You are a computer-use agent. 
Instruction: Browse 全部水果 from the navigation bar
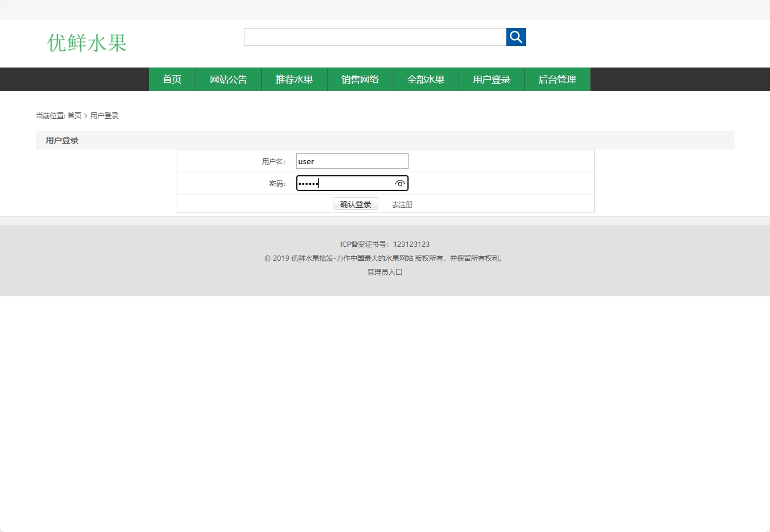pyautogui.click(x=425, y=79)
